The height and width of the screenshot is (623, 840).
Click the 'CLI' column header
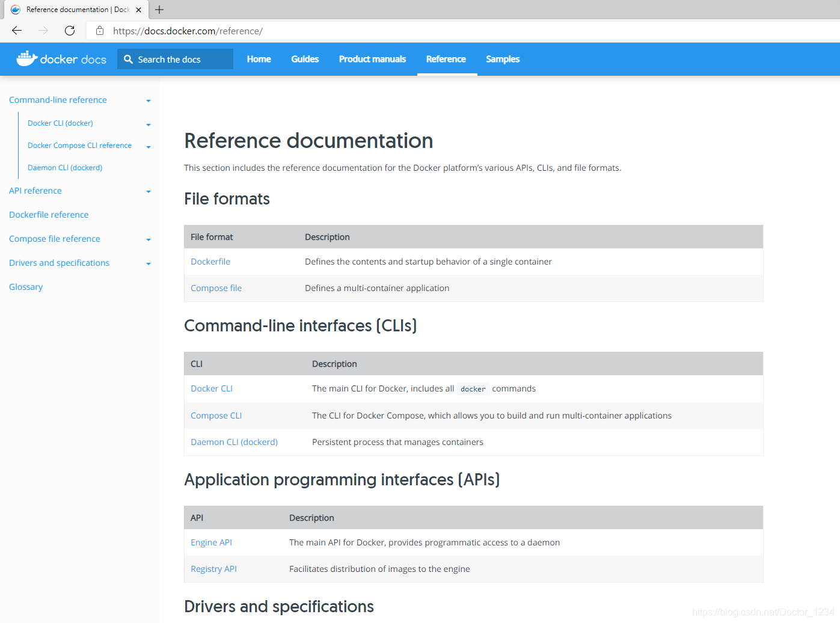point(197,364)
